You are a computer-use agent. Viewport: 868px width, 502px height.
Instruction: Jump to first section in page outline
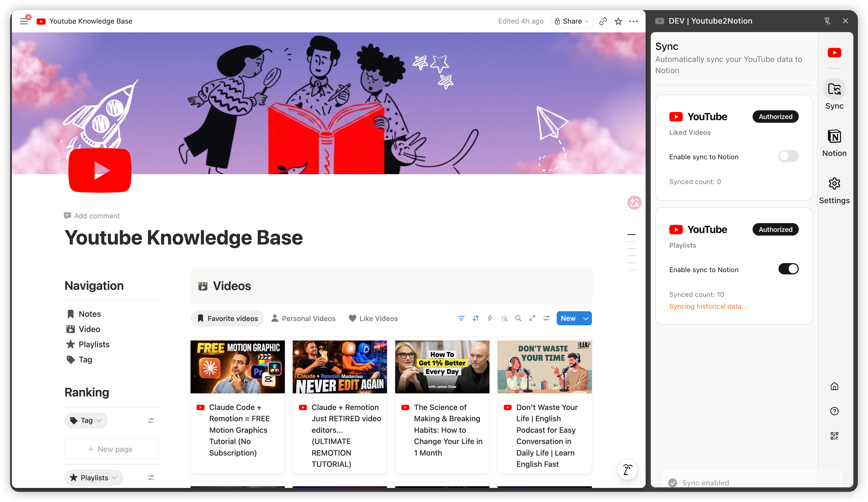click(631, 235)
